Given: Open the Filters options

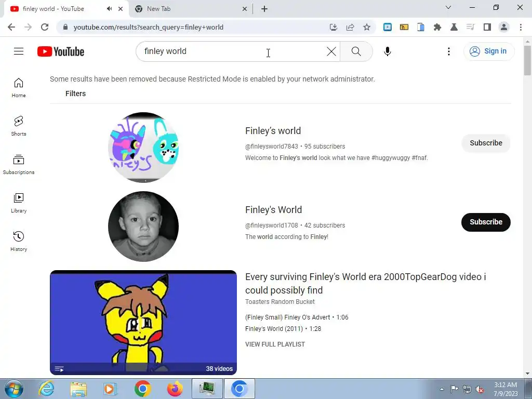Looking at the screenshot, I should coord(75,94).
